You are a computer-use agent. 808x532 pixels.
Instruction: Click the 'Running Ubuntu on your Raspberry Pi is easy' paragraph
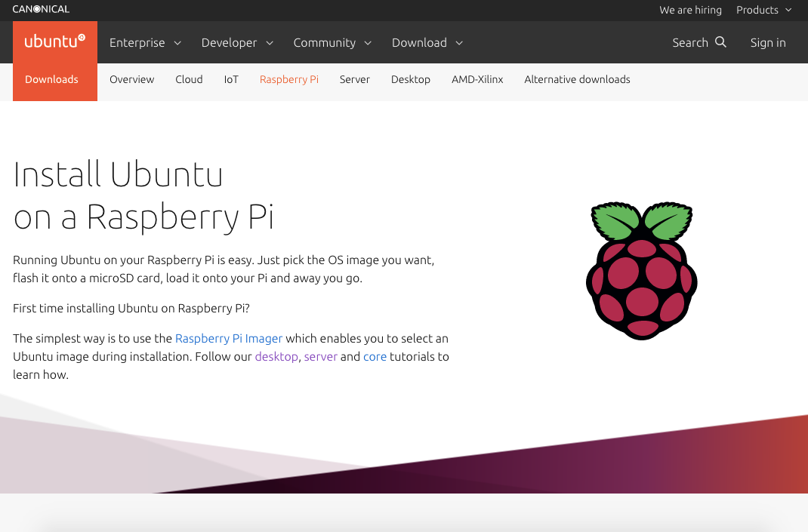point(224,269)
